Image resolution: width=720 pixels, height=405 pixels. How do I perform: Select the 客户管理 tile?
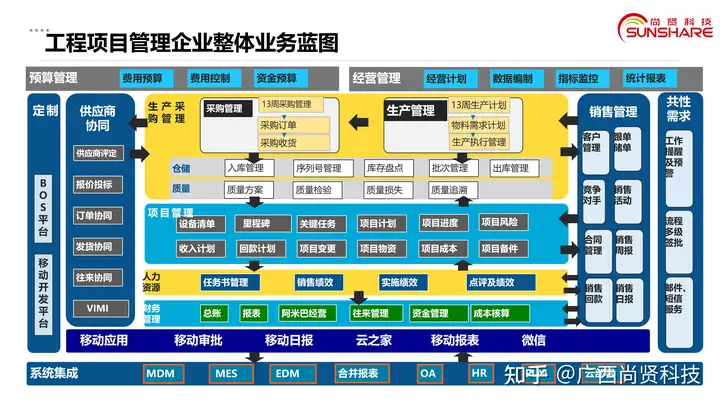(595, 152)
